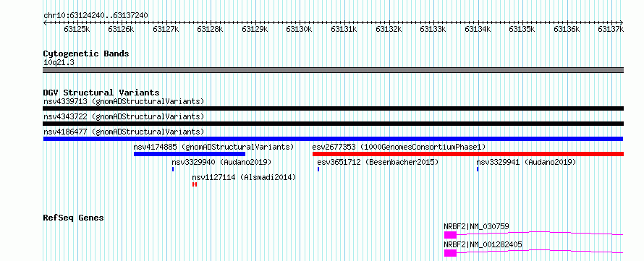Click the NRBF2|NM_030759 gene label
This screenshot has height=261, width=644.
476,226
